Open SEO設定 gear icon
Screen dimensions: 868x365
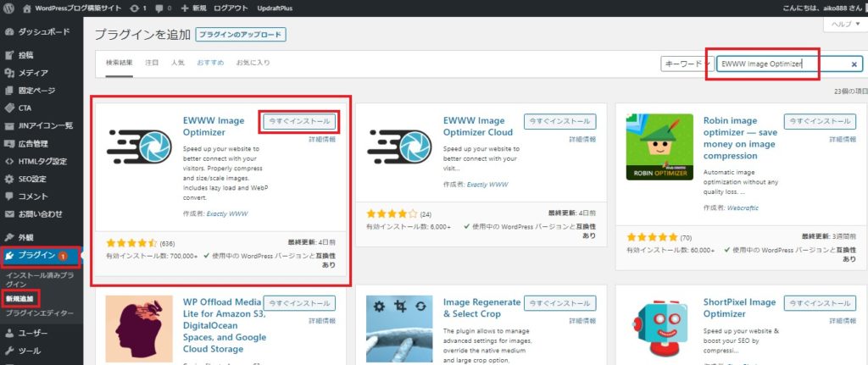pos(8,180)
